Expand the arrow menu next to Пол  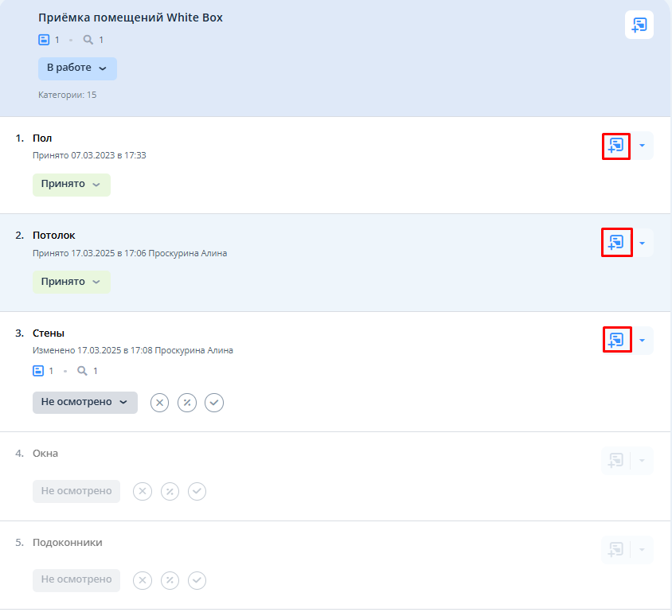[x=642, y=146]
